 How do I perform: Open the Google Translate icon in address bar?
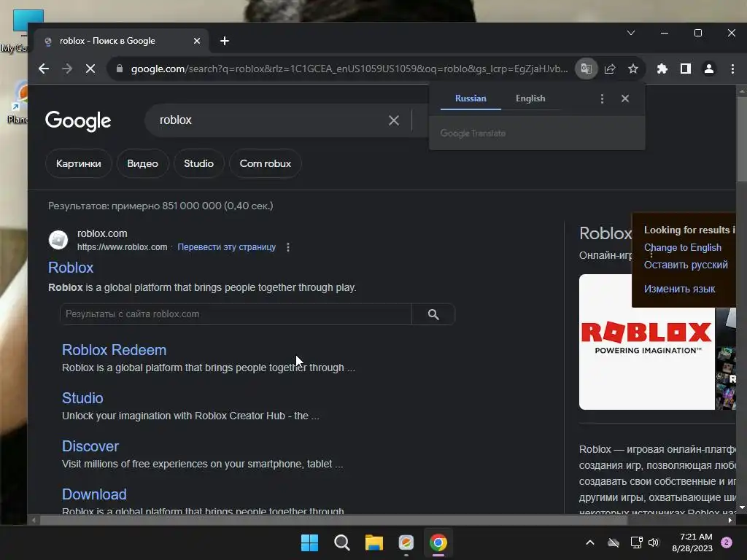coord(586,69)
